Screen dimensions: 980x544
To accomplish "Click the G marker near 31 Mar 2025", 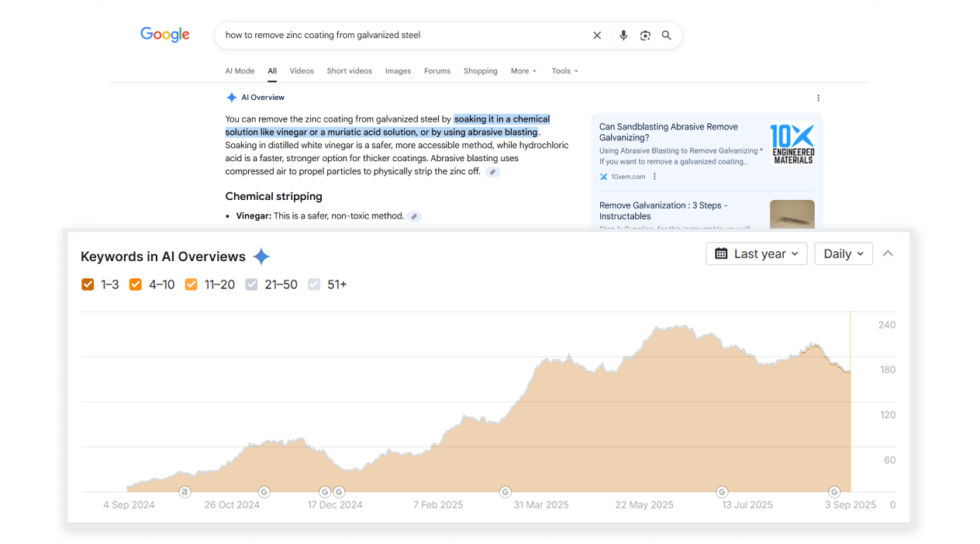I will 505,491.
